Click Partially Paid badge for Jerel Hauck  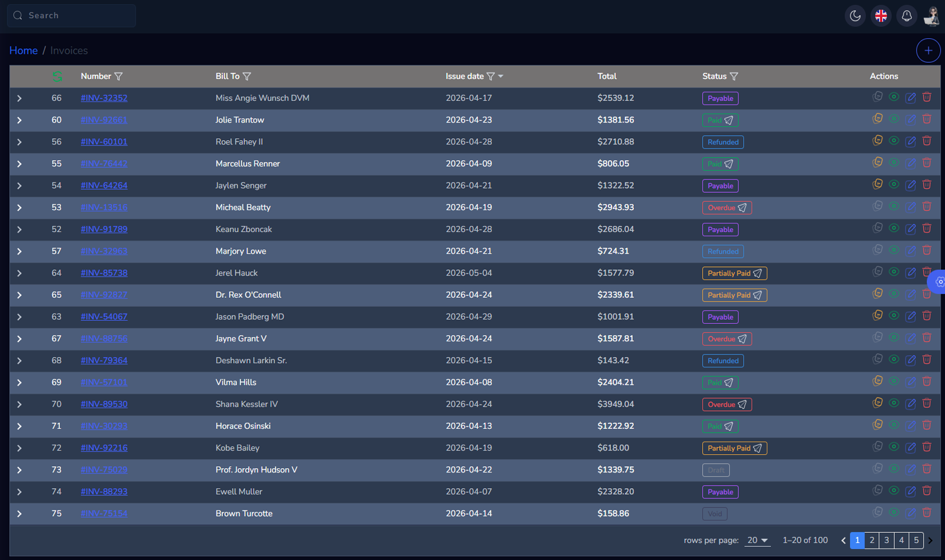coord(734,273)
